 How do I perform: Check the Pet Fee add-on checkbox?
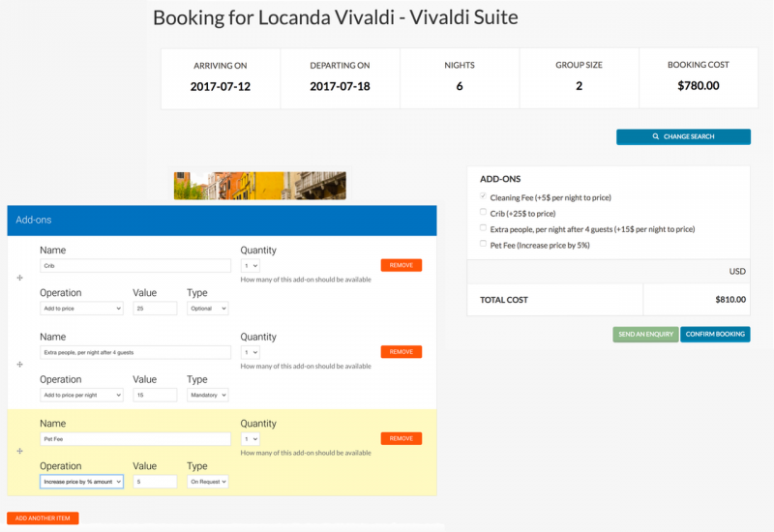[483, 244]
